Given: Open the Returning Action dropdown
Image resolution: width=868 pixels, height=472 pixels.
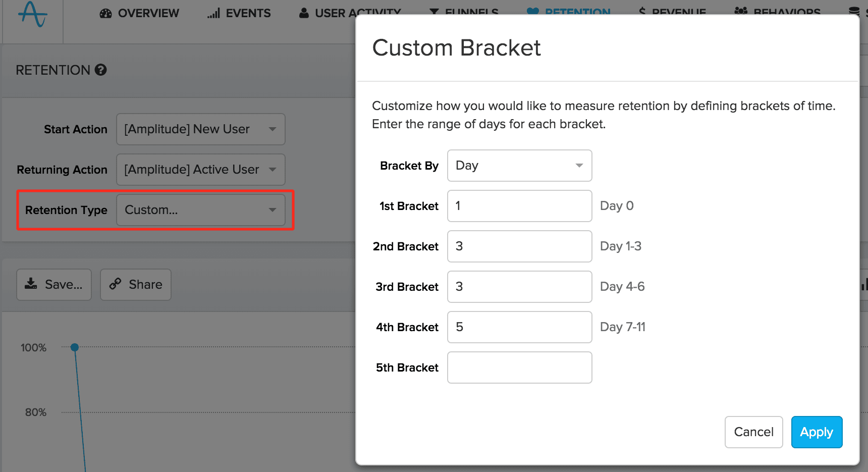Looking at the screenshot, I should tap(201, 170).
